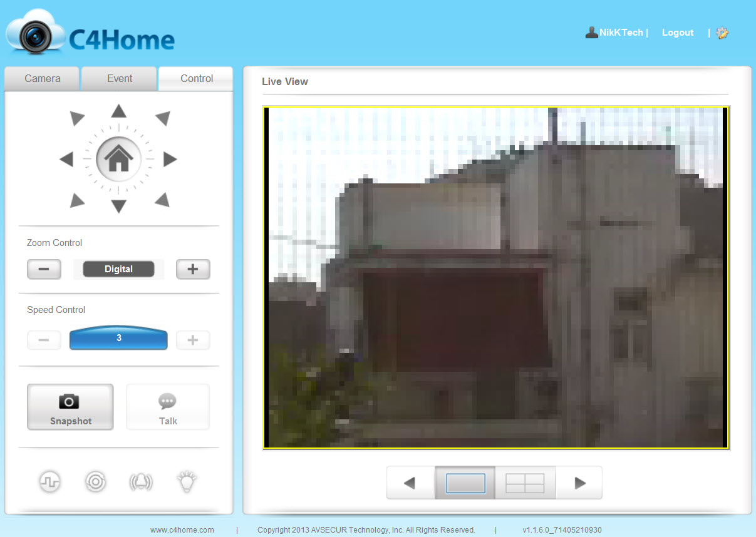Trigger the alarm bell icon
This screenshot has width=756, height=537.
[x=141, y=481]
